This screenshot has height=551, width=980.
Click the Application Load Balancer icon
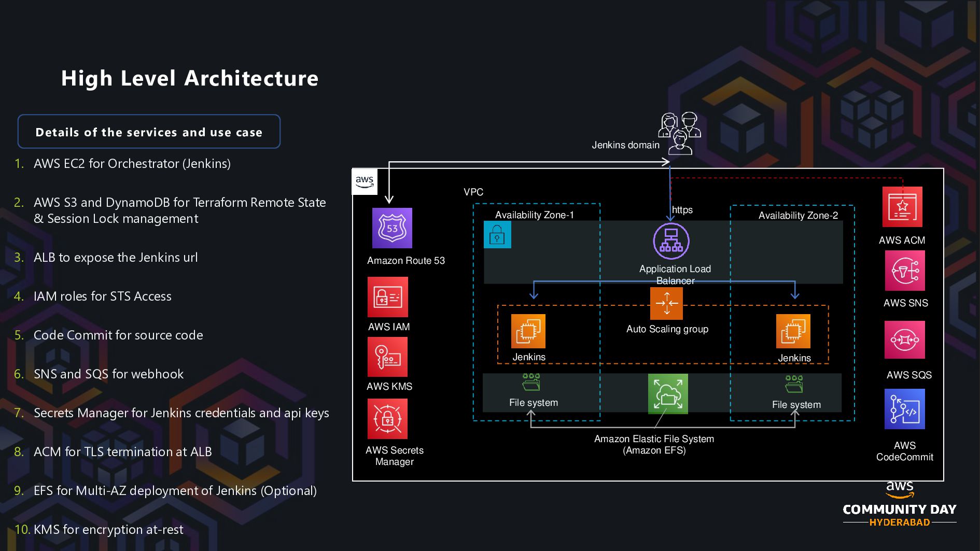coord(671,241)
